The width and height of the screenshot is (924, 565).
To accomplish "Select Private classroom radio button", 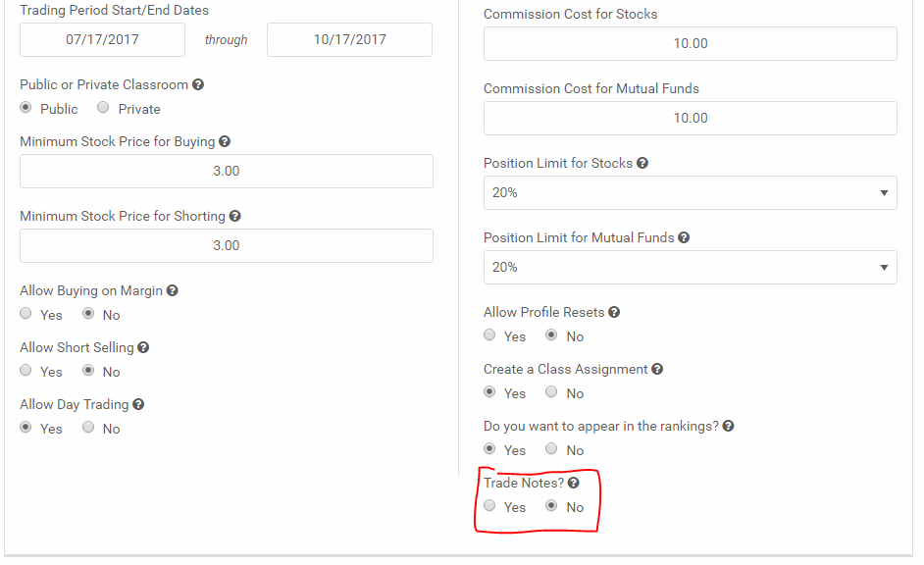I will [103, 107].
